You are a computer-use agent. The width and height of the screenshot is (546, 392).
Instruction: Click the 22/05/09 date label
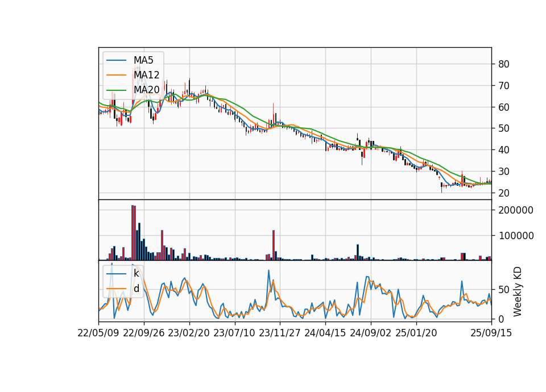coord(98,333)
